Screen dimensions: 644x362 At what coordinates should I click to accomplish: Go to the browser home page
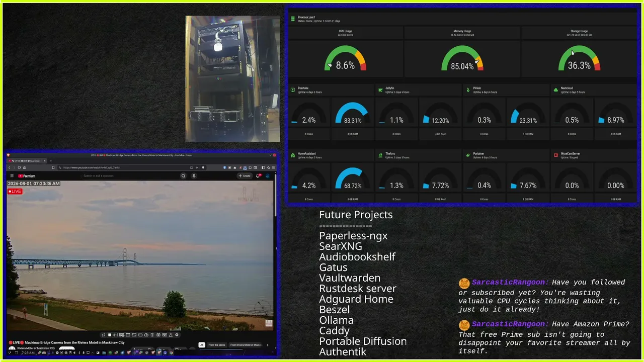(25, 167)
